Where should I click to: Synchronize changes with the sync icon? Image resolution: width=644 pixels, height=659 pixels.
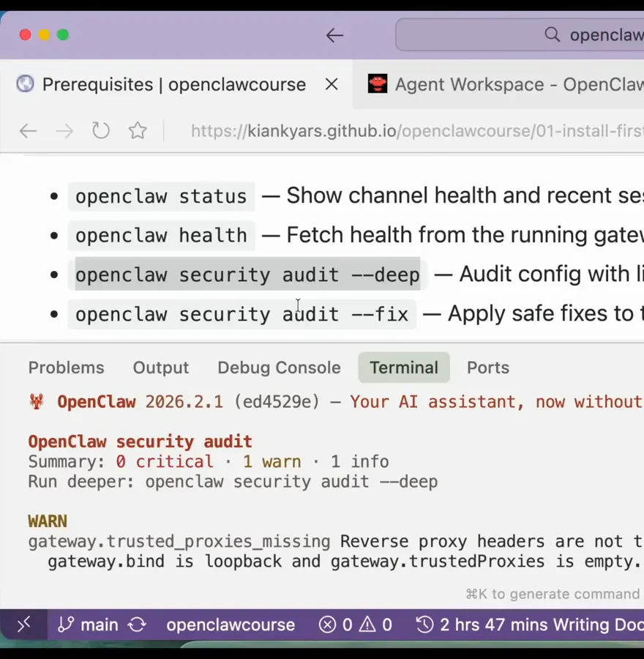[137, 625]
